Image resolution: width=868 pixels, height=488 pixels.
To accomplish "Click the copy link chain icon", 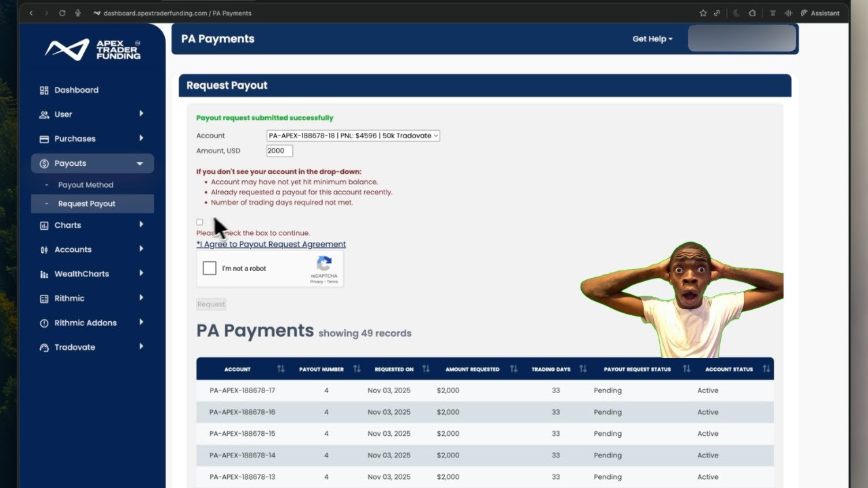I will pyautogui.click(x=717, y=13).
